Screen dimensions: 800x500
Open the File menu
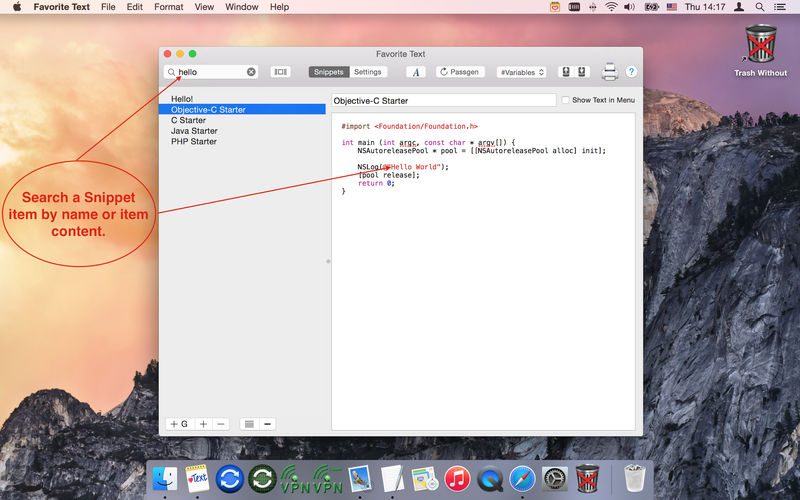[108, 7]
